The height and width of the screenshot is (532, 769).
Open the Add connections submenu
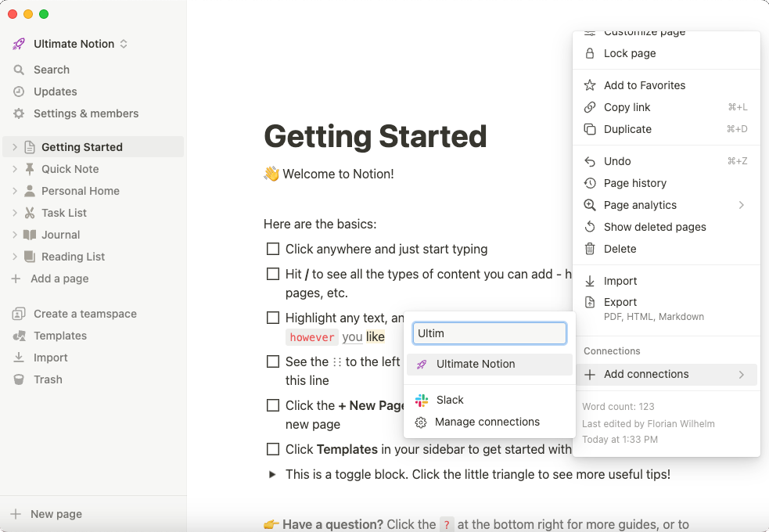[x=666, y=375]
